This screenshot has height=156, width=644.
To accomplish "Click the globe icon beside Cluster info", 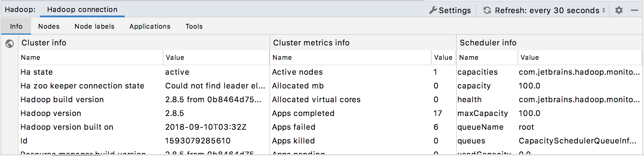I will point(10,44).
